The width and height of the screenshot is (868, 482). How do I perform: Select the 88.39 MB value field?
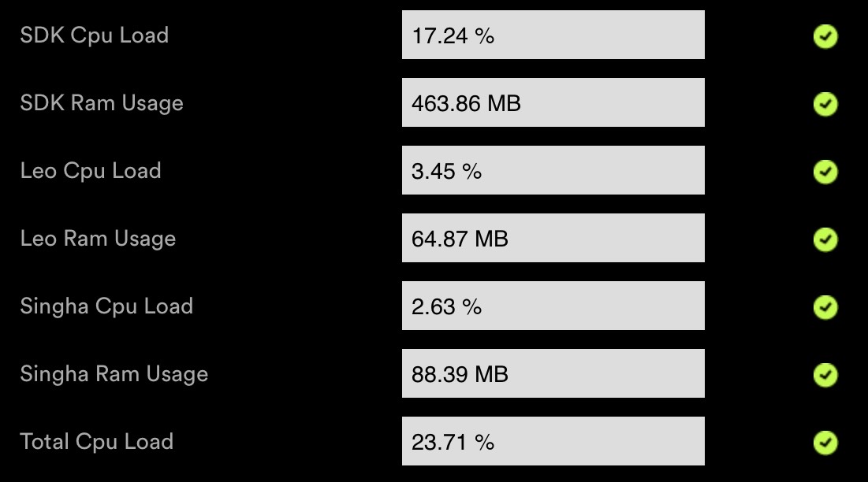click(553, 373)
